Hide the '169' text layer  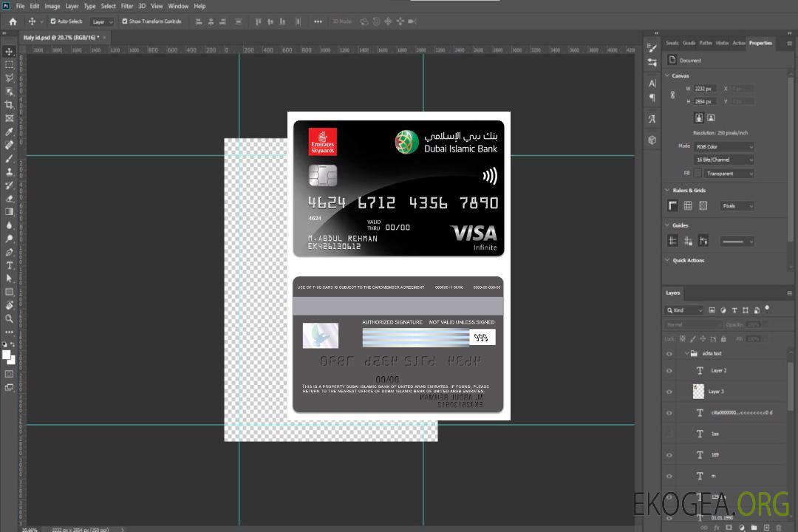[669, 455]
